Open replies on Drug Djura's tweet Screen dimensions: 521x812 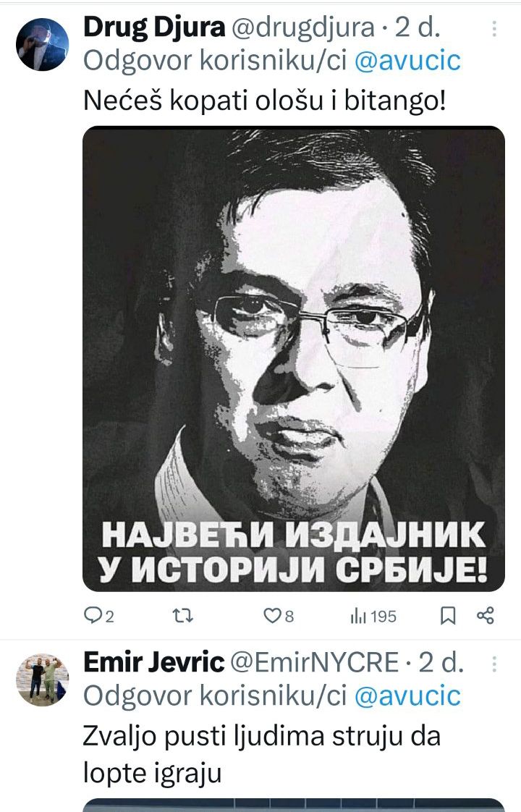pyautogui.click(x=99, y=616)
